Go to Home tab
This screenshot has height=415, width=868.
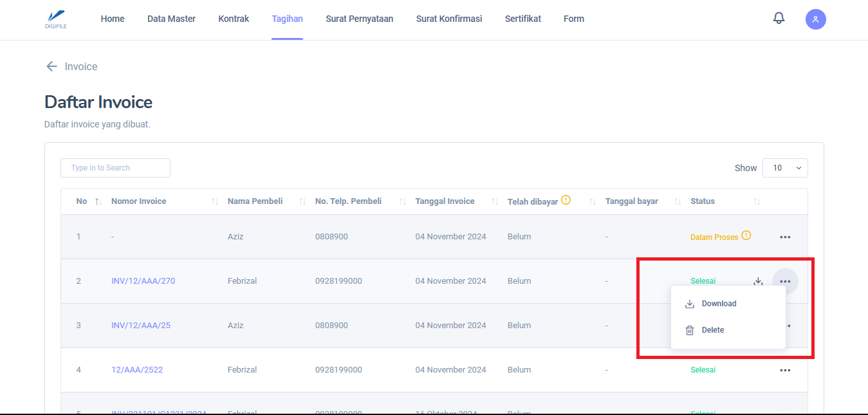pyautogui.click(x=113, y=19)
